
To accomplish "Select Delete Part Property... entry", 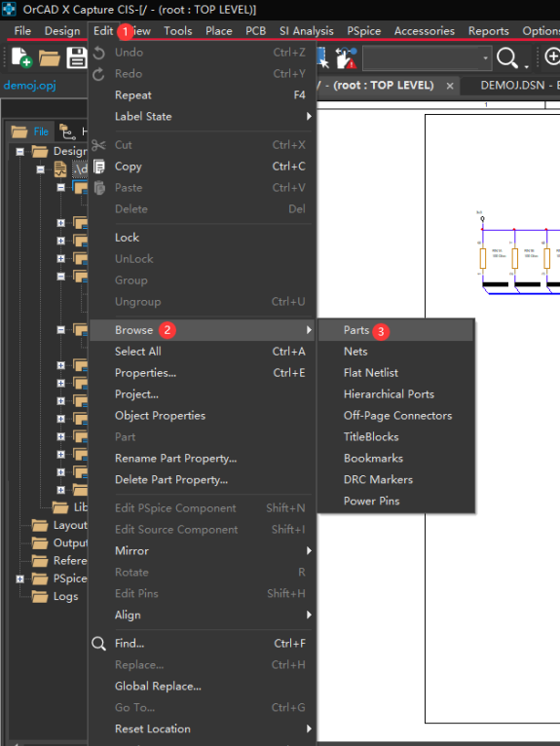I will click(x=203, y=479).
